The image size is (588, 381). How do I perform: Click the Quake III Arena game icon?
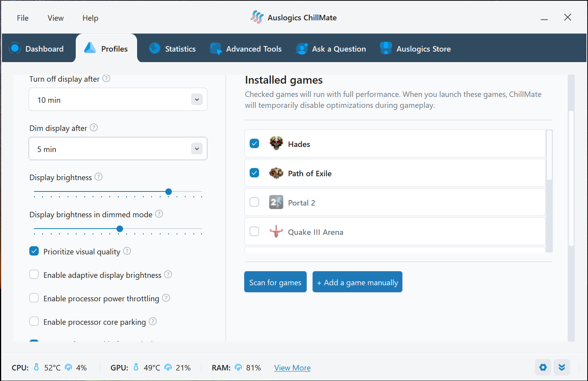pyautogui.click(x=276, y=232)
